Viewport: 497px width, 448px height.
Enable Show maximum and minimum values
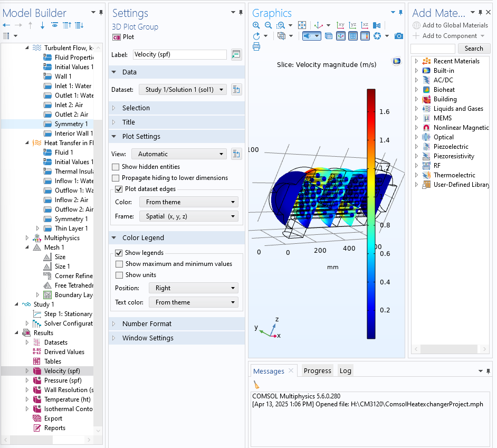[x=119, y=264]
